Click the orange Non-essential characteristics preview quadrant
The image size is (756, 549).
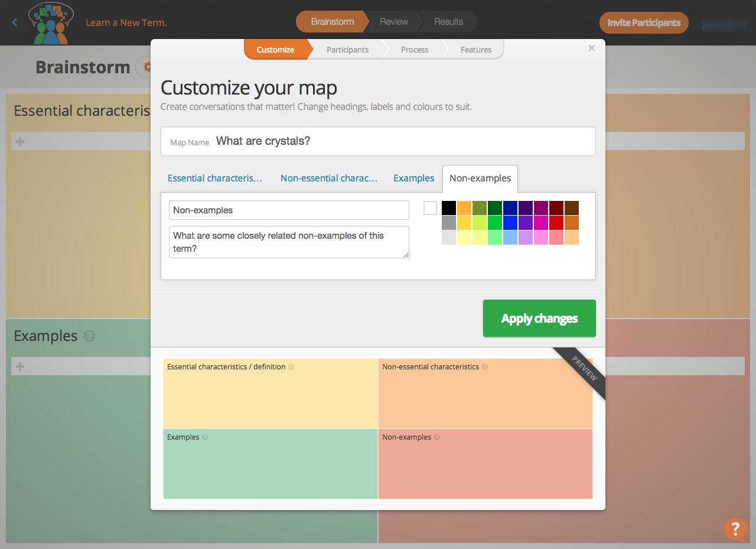[x=485, y=394]
